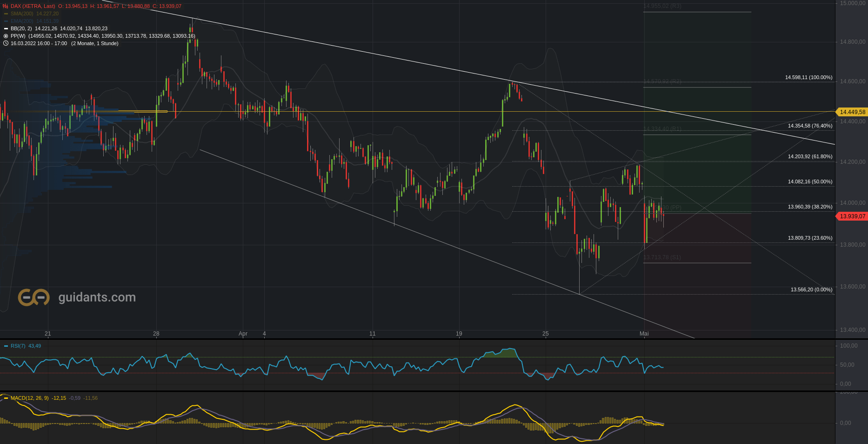Select Fibonacci label 13.566,20 (0.00%)

click(812, 289)
